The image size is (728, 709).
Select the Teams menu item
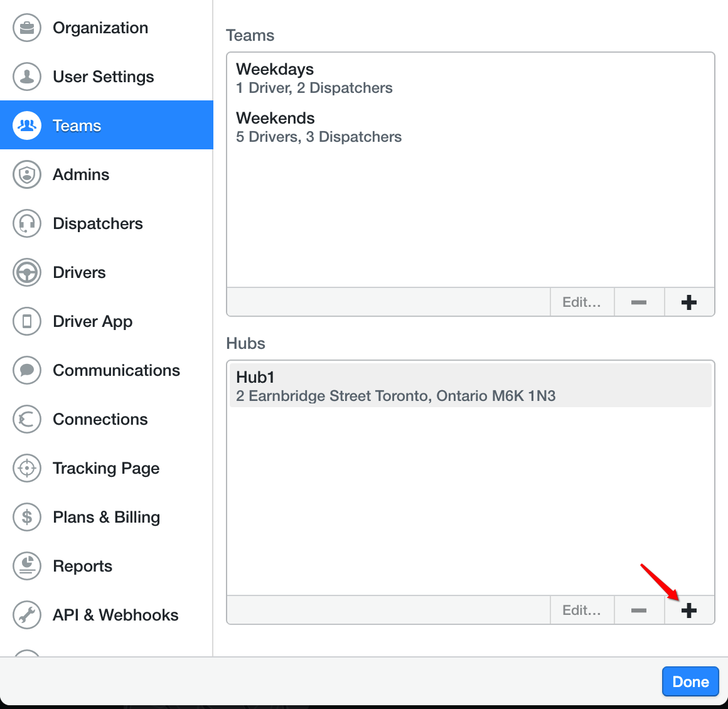tap(106, 125)
